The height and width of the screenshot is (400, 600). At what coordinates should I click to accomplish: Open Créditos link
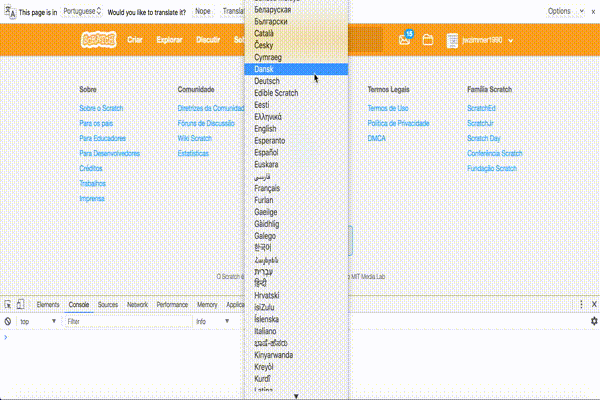[91, 168]
